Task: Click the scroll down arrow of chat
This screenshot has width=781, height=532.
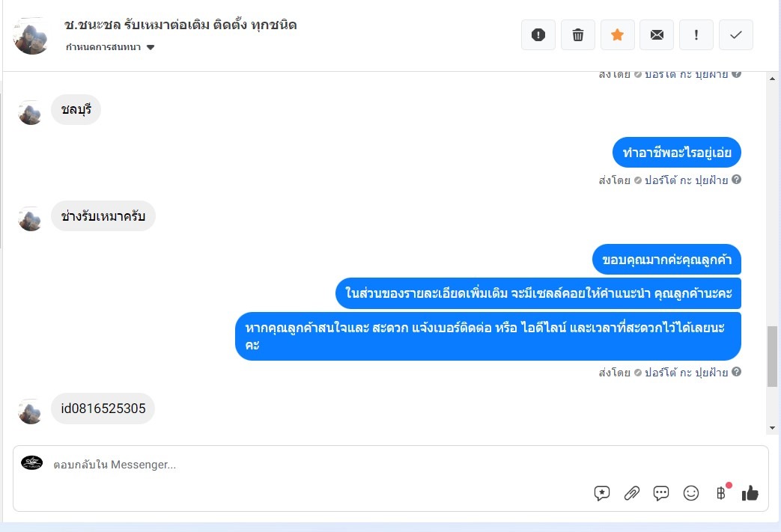Action: click(x=772, y=428)
